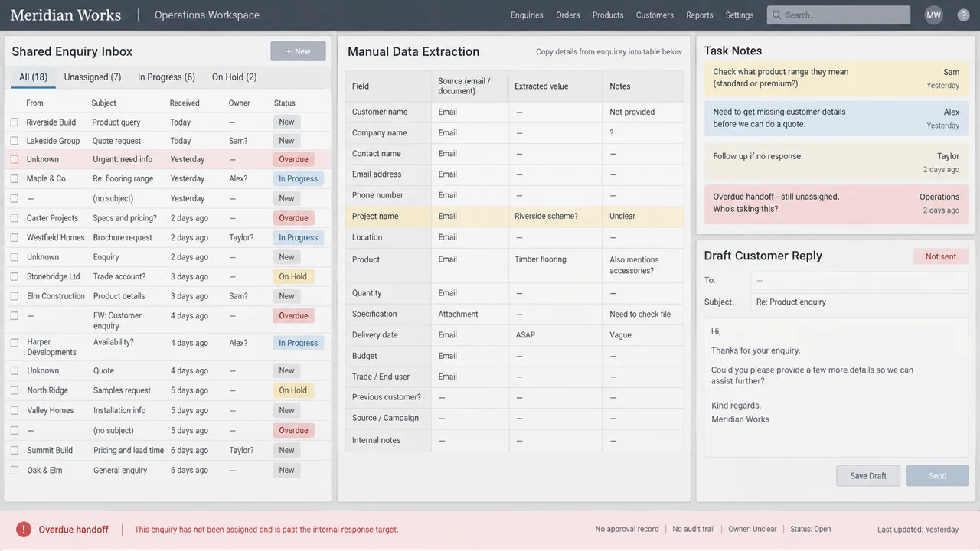Image resolution: width=980 pixels, height=551 pixels.
Task: Show the In Progress (6) tab
Action: pos(166,77)
